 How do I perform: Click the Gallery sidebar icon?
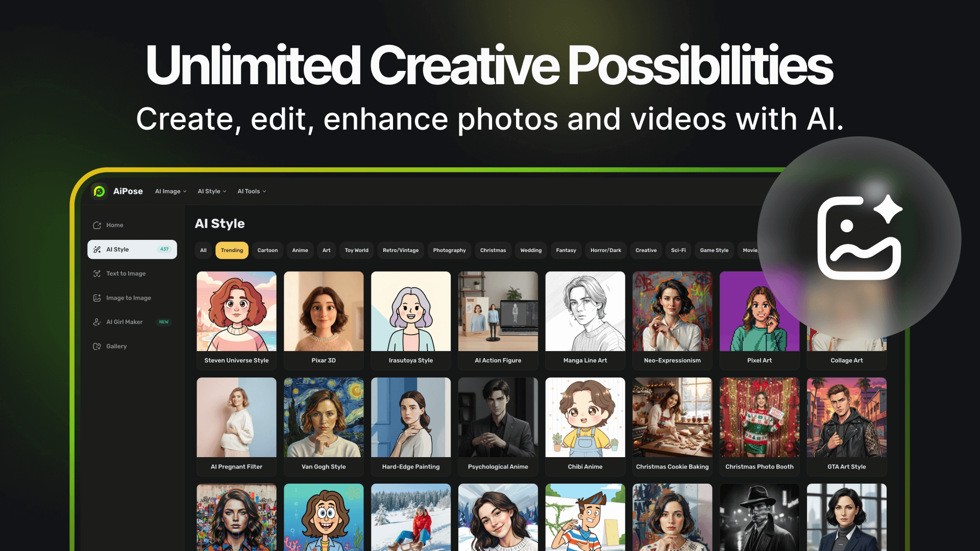(97, 346)
